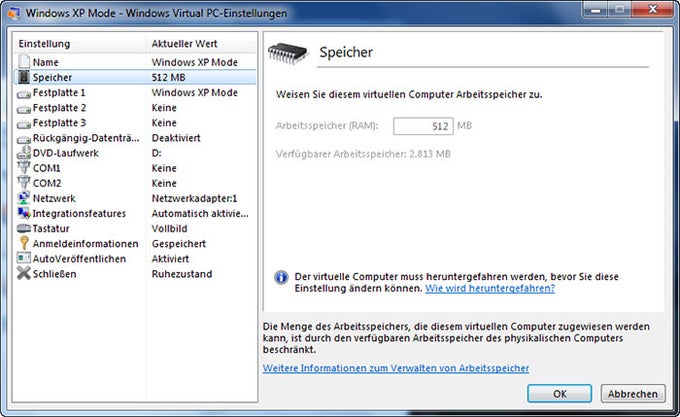
Task: Click the 'Vollbild' value
Action: pos(169,228)
